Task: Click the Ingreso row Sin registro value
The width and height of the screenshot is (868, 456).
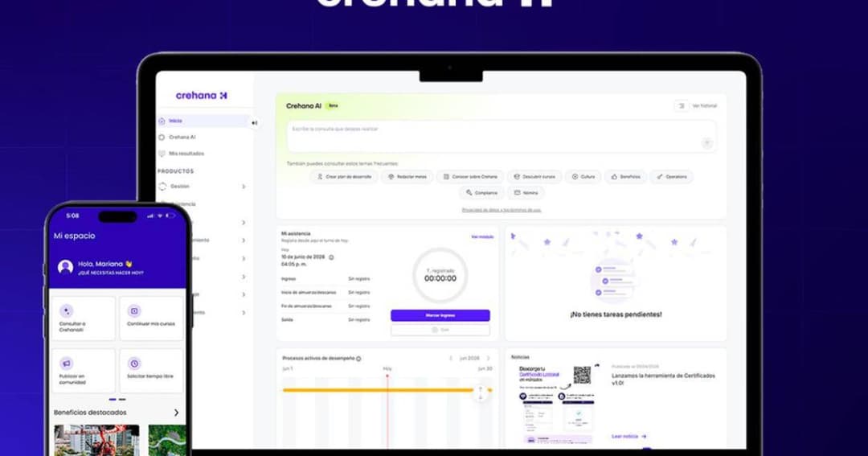Action: [358, 279]
